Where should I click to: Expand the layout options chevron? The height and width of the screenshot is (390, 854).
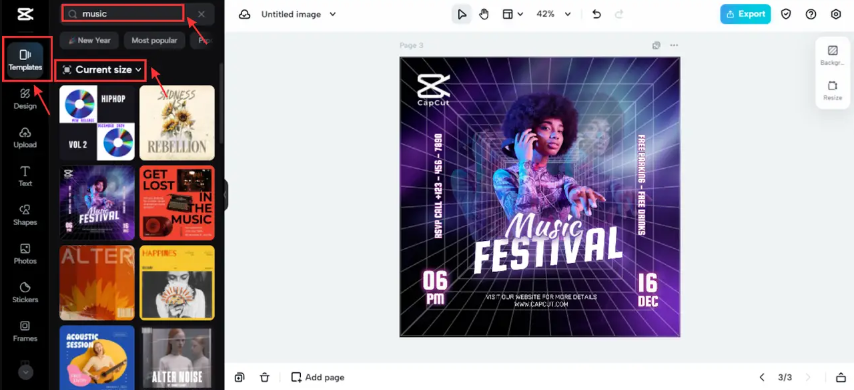(x=520, y=14)
